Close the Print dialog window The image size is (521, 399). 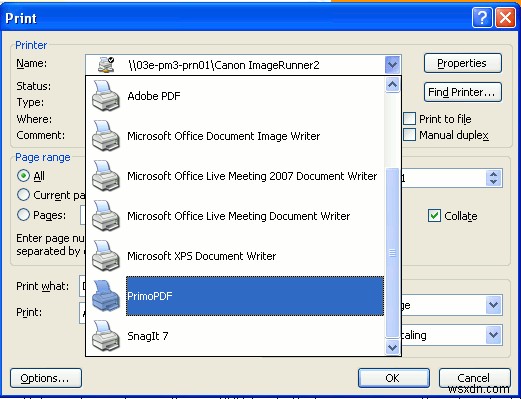click(505, 18)
